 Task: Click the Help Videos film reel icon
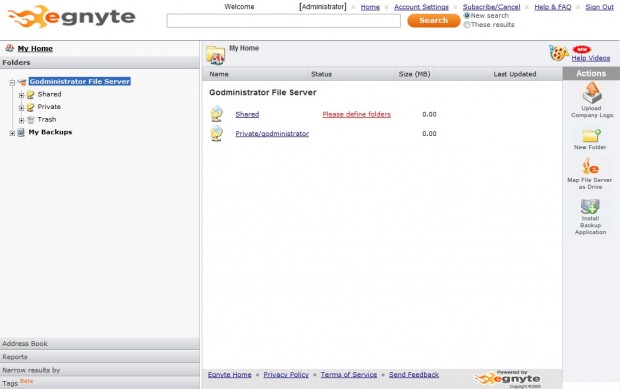558,53
